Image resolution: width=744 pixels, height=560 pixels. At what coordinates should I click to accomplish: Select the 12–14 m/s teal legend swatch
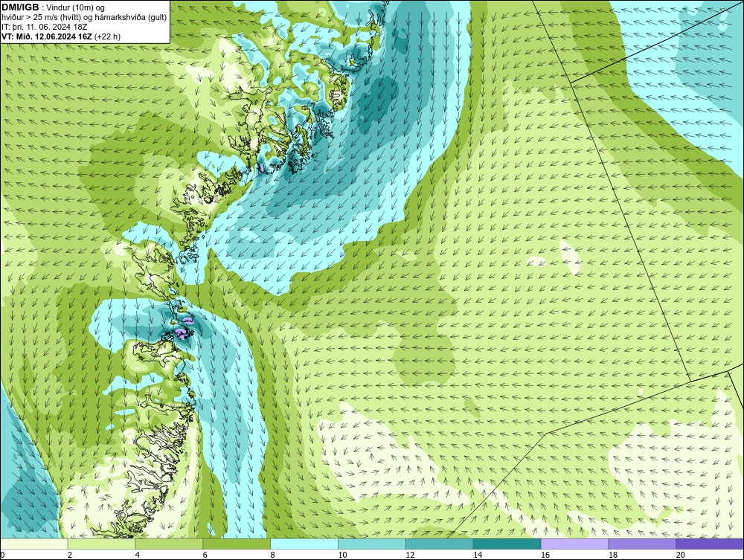440,544
